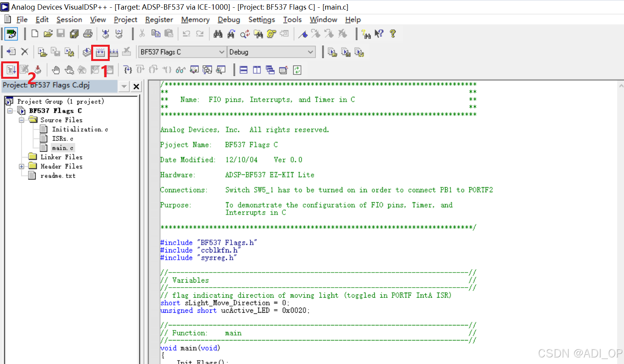Screen dimensions: 624x364
Task: Click the green Refresh windows icon
Action: point(297,70)
